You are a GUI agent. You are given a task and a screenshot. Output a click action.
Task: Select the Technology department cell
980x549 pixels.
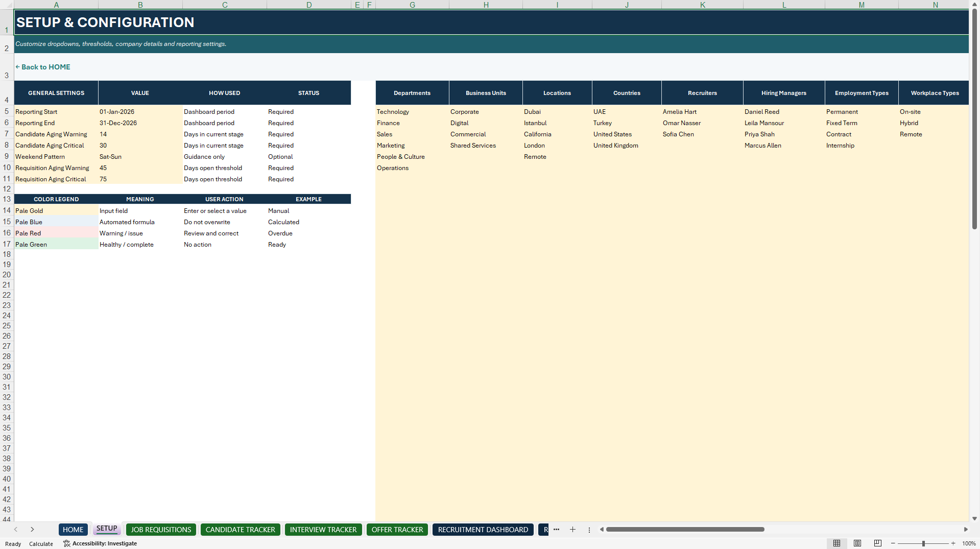point(412,112)
